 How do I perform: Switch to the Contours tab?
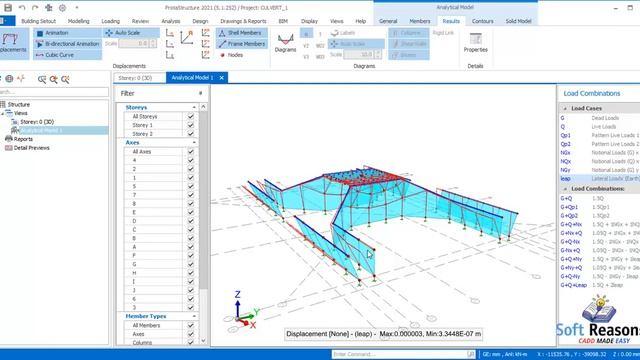click(x=482, y=21)
